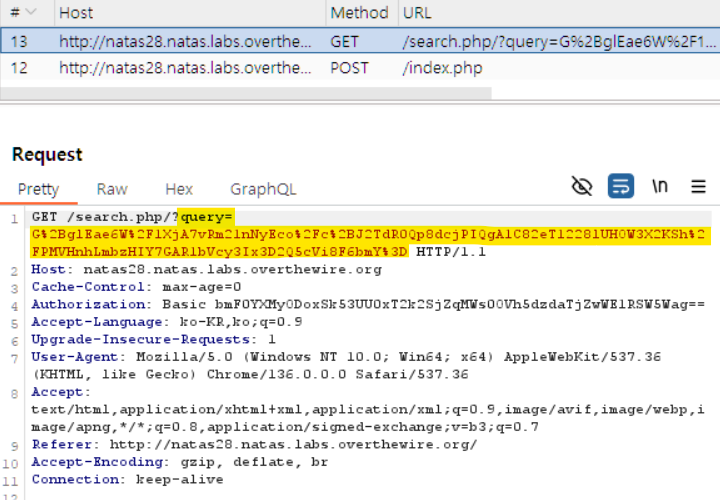Viewport: 720px width, 500px height.
Task: Toggle the crossed-eye hide icon
Action: (582, 186)
